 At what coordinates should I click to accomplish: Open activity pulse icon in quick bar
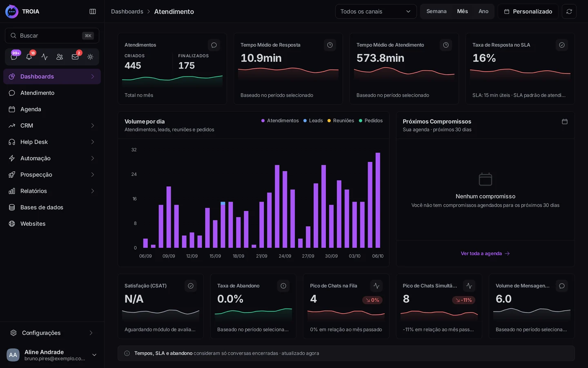click(x=45, y=57)
